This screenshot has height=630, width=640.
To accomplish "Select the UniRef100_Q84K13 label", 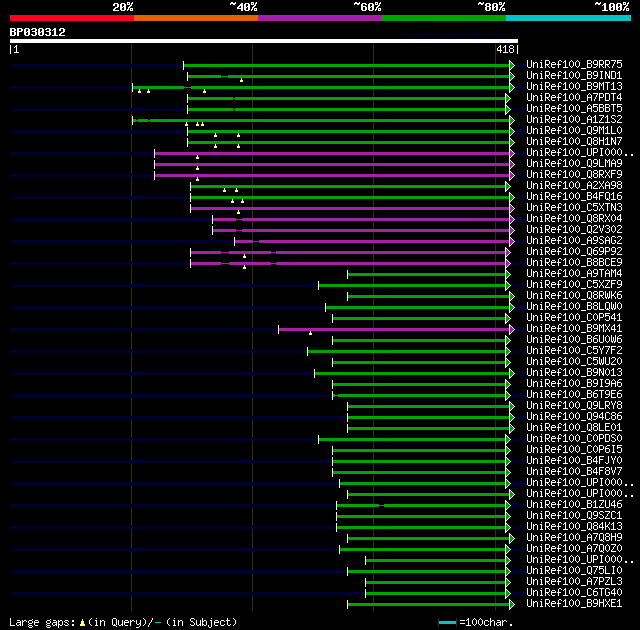I will pyautogui.click(x=574, y=527).
